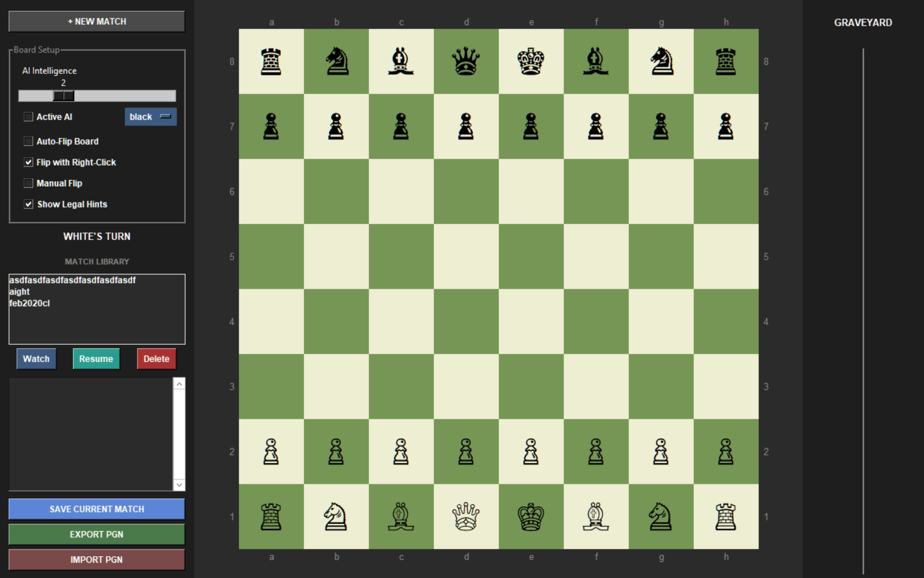Toggle the Auto-Flip Board checkbox
The image size is (924, 578).
pos(29,142)
